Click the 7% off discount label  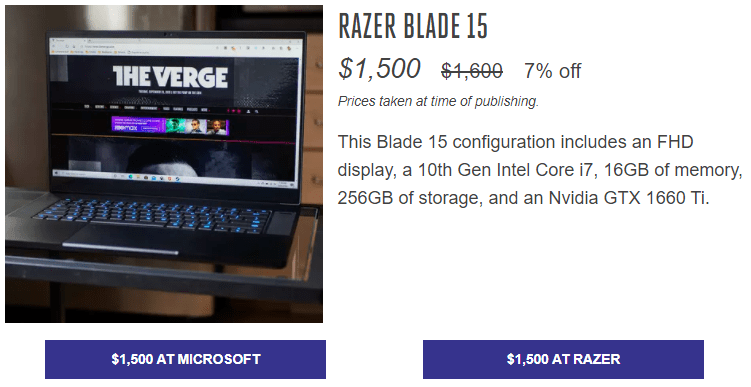[x=552, y=71]
